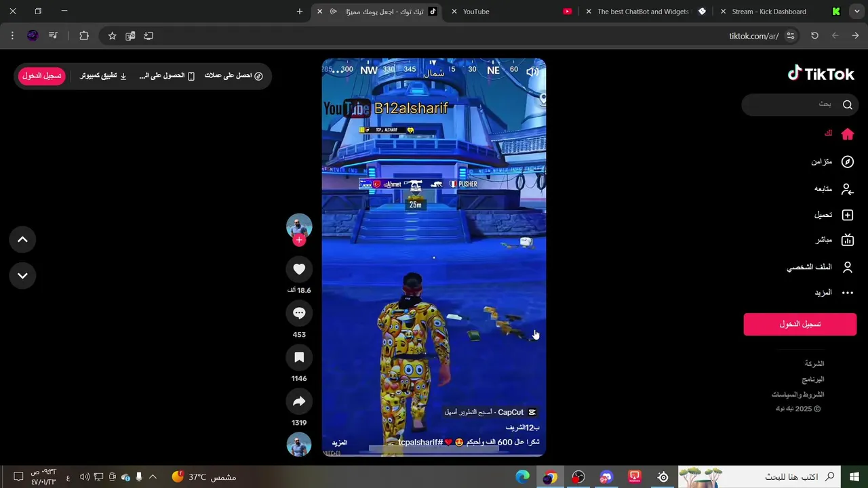Click the translate page icon in address bar

pyautogui.click(x=131, y=36)
